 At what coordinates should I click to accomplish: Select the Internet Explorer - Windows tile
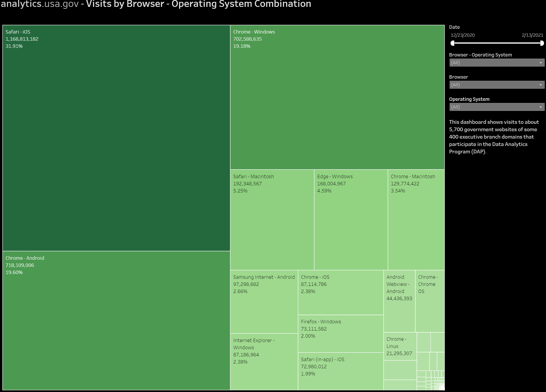click(264, 362)
